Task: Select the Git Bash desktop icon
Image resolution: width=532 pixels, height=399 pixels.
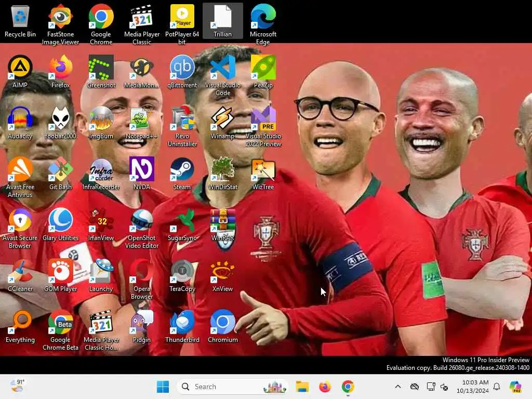Action: tap(60, 174)
